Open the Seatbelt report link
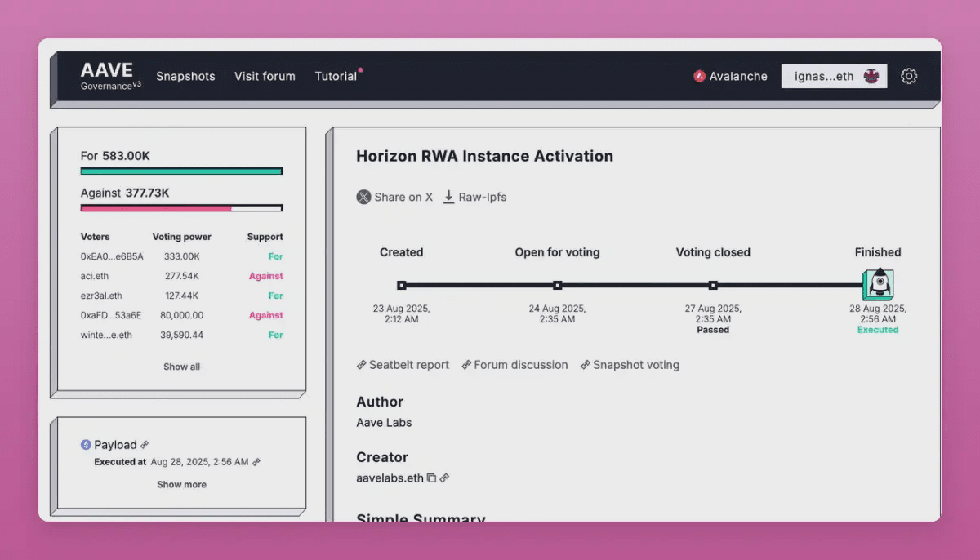The height and width of the screenshot is (560, 980). (403, 365)
